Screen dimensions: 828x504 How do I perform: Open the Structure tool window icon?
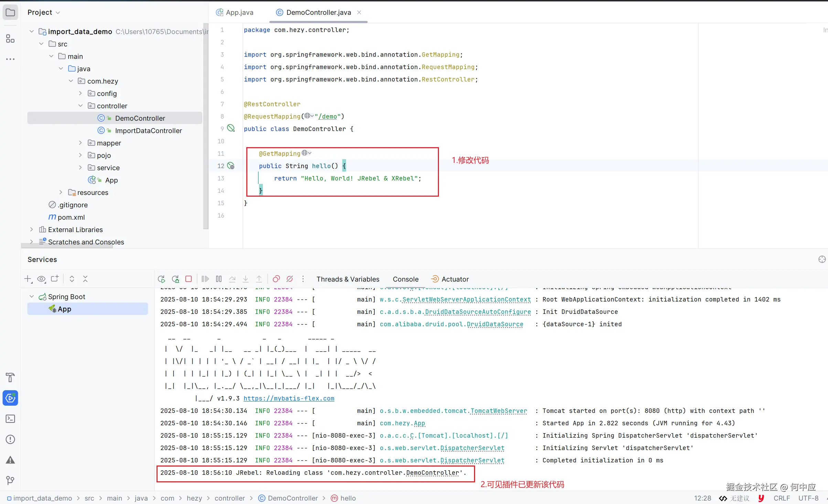10,39
